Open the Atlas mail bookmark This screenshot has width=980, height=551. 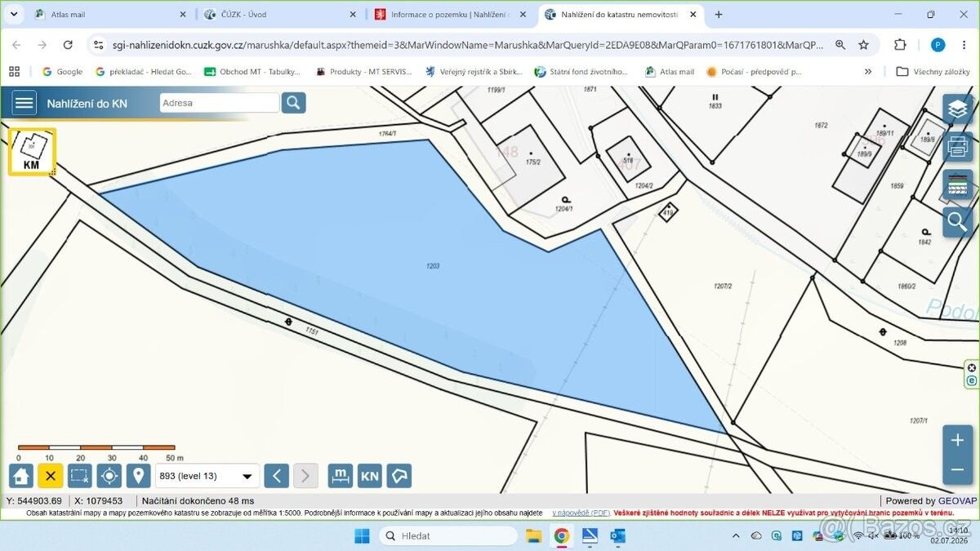tap(669, 71)
